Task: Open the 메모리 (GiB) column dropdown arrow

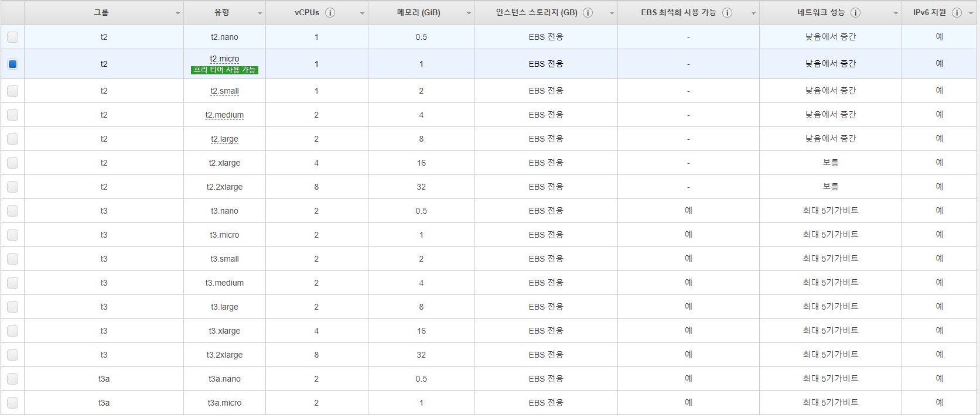Action: point(469,13)
